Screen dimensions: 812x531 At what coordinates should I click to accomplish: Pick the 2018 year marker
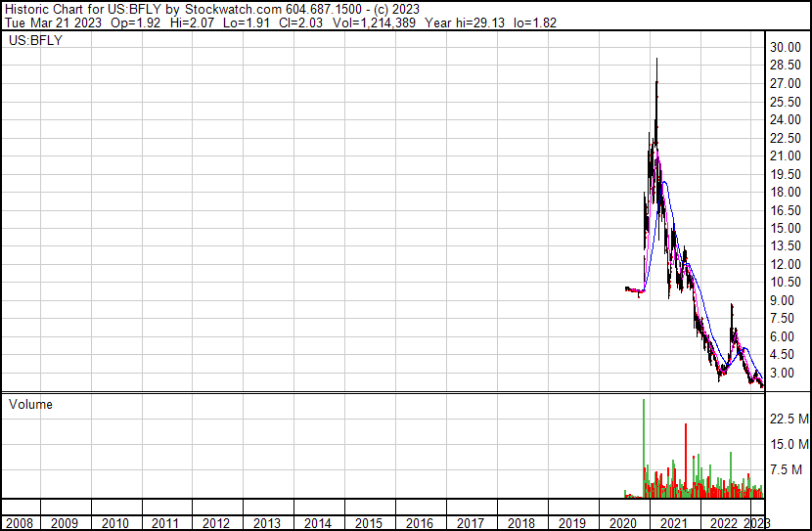521,523
